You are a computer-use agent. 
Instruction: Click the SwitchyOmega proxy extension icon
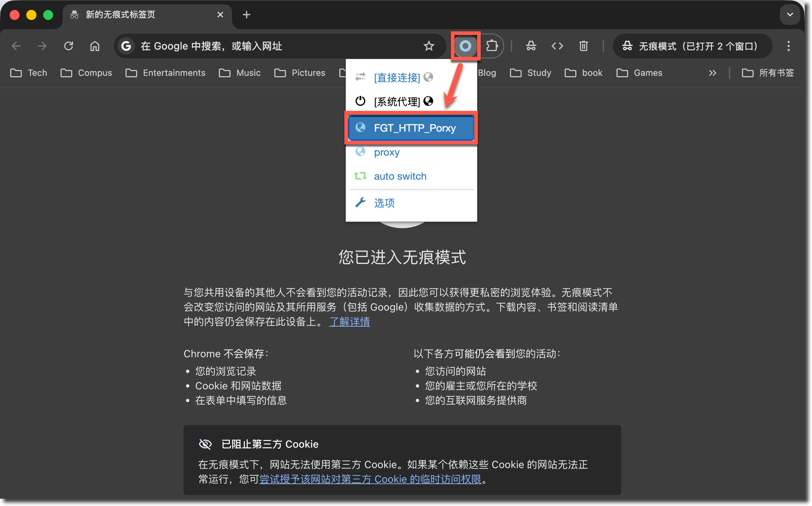[x=465, y=46]
